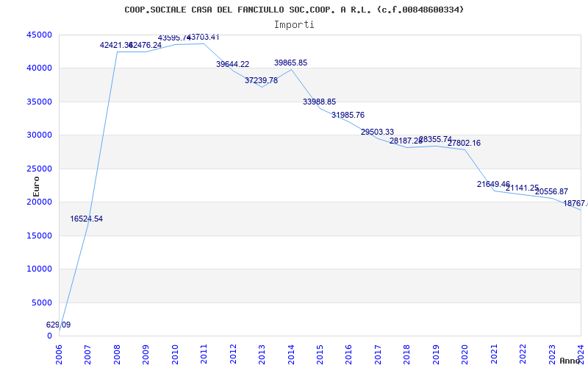Viewport: 588px width, 368px height.
Task: Select the 39865.85 data label
Action: [x=290, y=63]
